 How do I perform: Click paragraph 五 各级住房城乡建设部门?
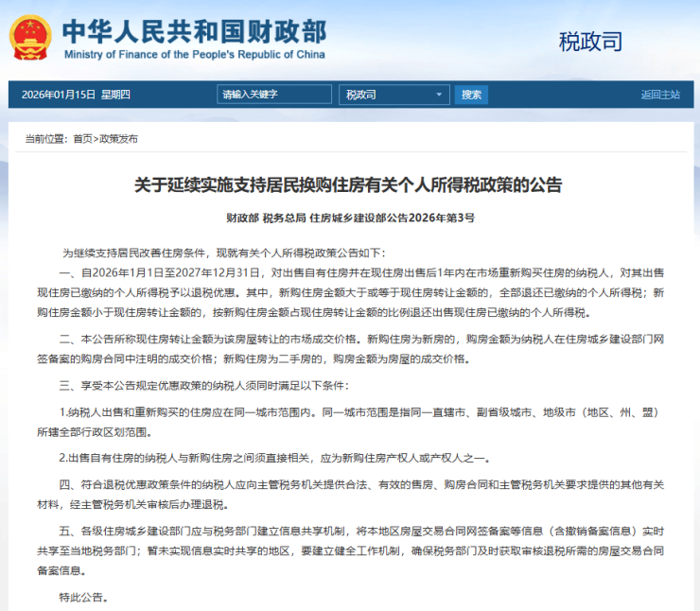pyautogui.click(x=350, y=550)
